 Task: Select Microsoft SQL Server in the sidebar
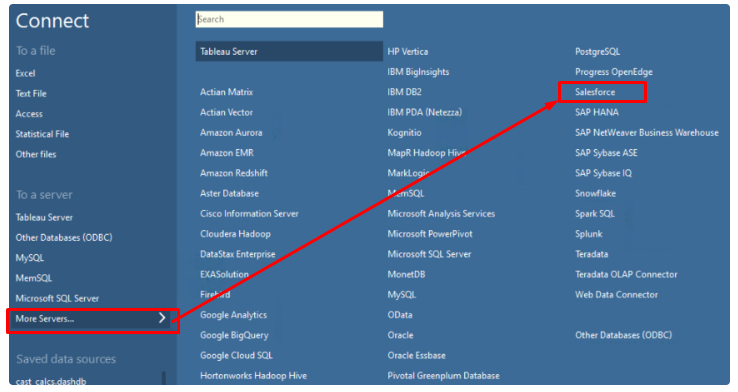pyautogui.click(x=57, y=298)
